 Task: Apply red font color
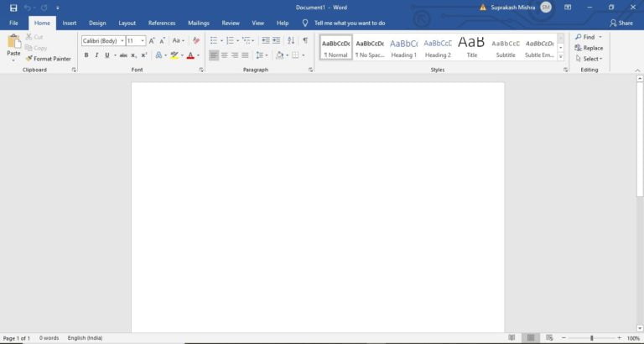click(190, 55)
